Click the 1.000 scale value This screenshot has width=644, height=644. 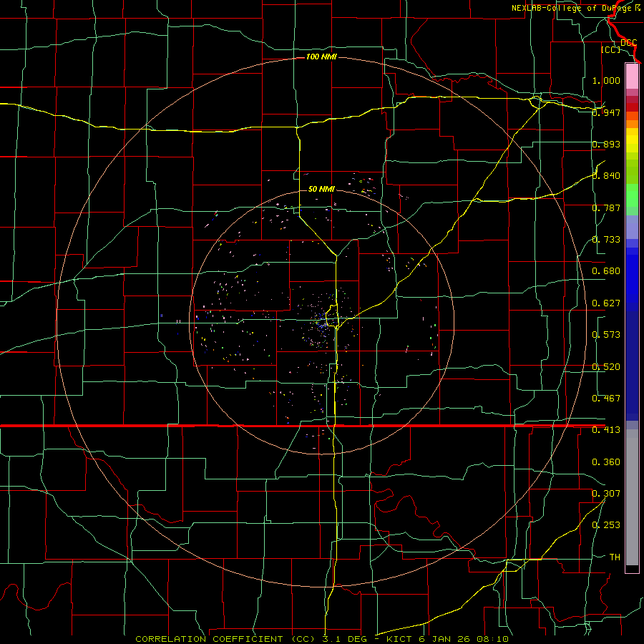click(606, 80)
